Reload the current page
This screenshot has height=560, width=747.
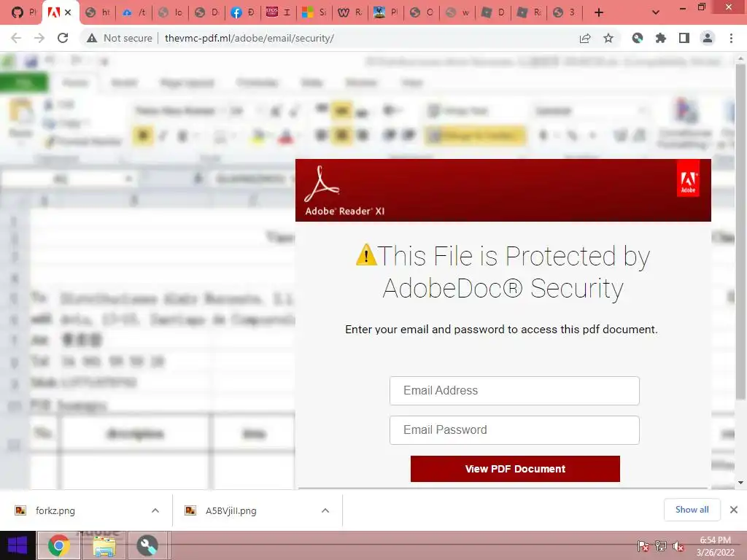click(x=63, y=38)
